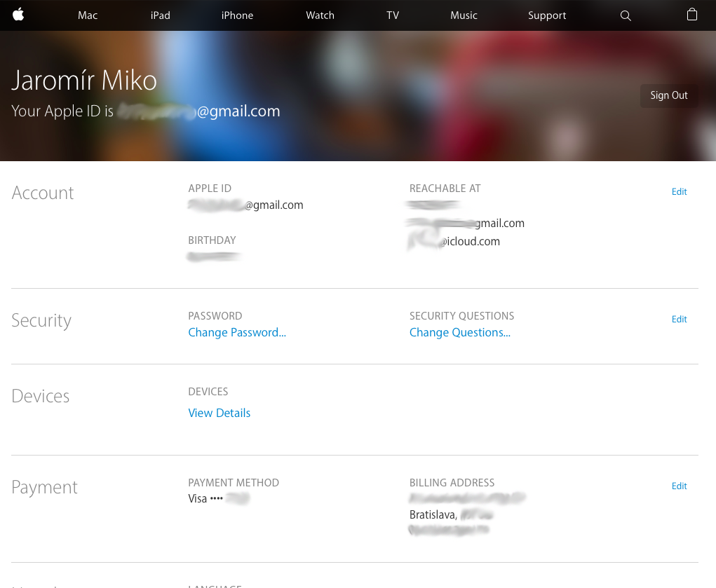Edit the Security section

tap(679, 319)
